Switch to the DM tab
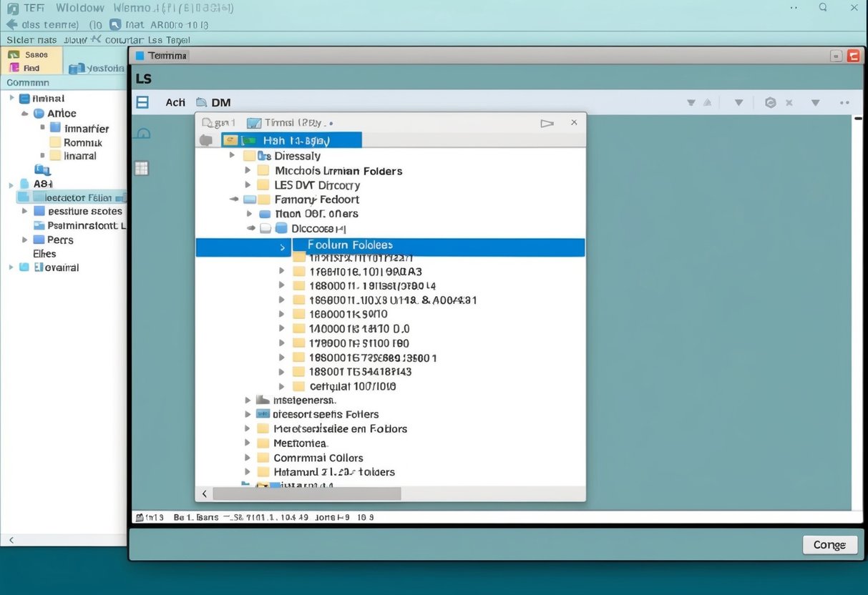The width and height of the screenshot is (868, 595). (x=220, y=102)
